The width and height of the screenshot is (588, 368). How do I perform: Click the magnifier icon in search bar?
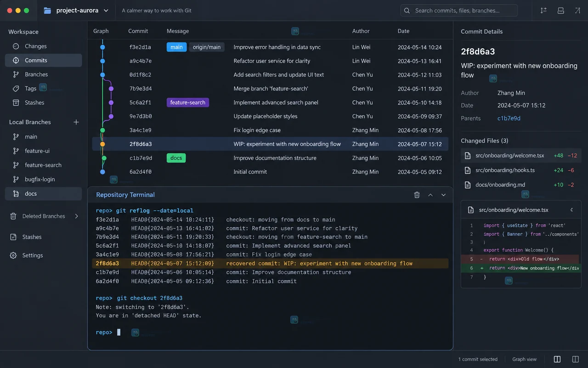[407, 10]
